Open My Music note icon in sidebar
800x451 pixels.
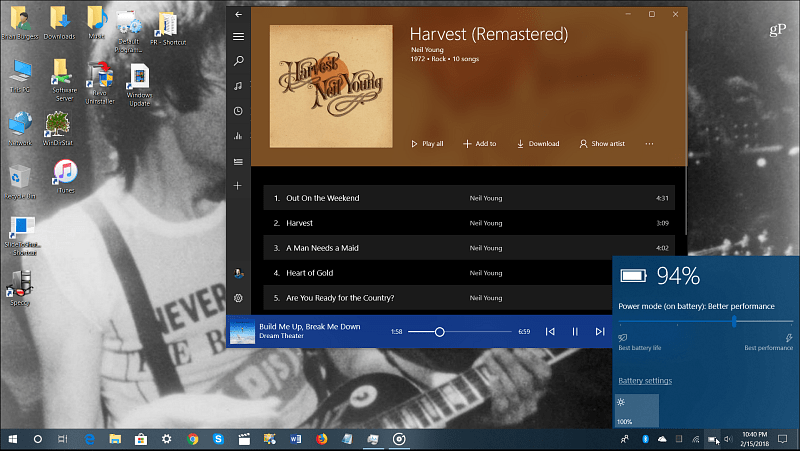click(238, 86)
